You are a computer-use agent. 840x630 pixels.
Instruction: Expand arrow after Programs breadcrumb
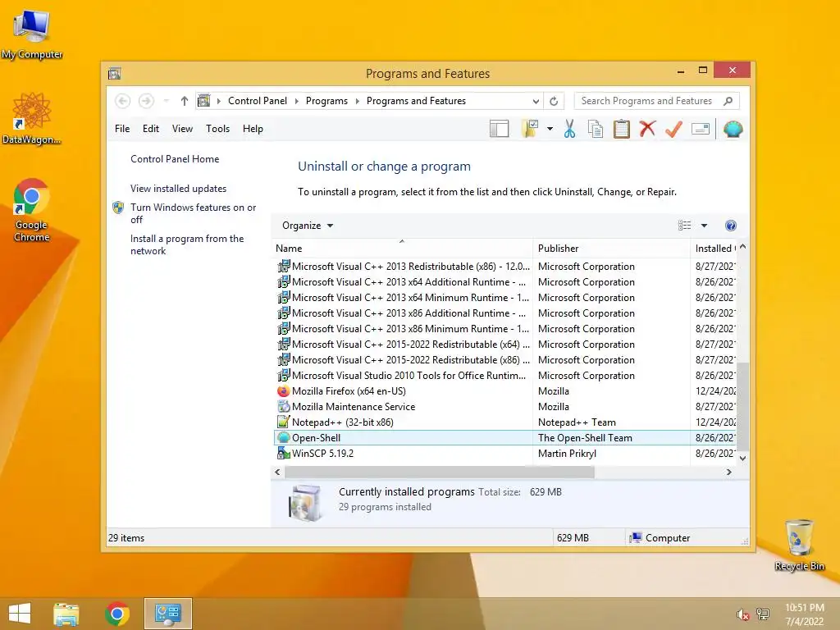pos(358,101)
